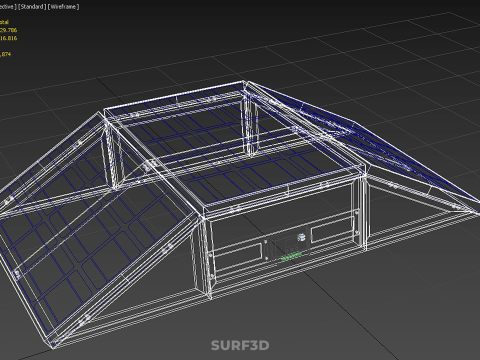Click the 16,816 statistics value
This screenshot has width=480, height=360.
pos(8,38)
